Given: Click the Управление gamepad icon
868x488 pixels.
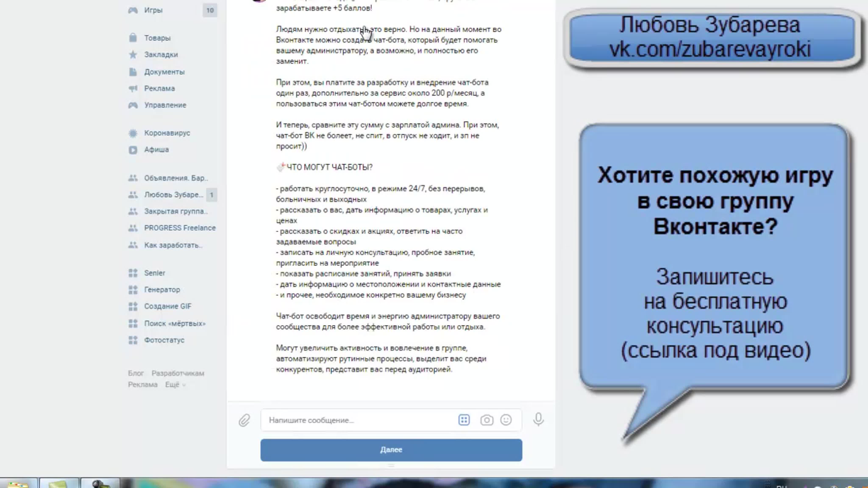Looking at the screenshot, I should [x=133, y=105].
